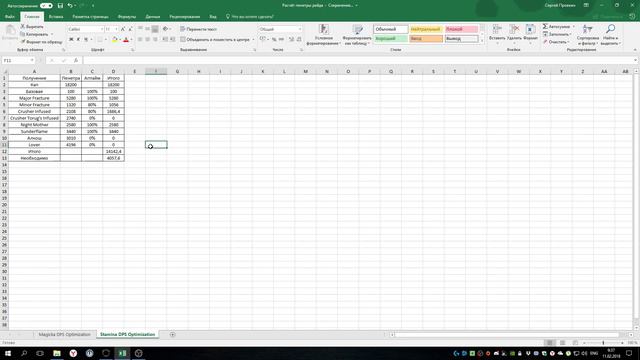
Task: Open Find and Select magnifier menu
Action: (611, 35)
